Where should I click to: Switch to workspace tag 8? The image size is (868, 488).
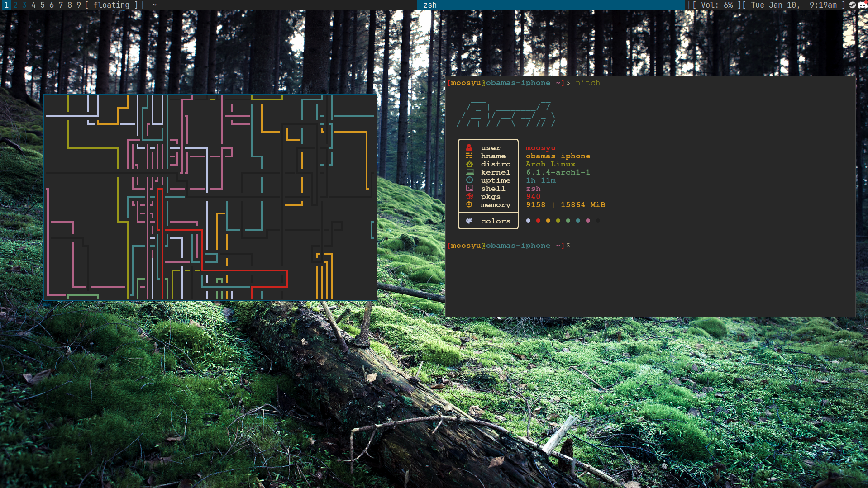(x=70, y=5)
